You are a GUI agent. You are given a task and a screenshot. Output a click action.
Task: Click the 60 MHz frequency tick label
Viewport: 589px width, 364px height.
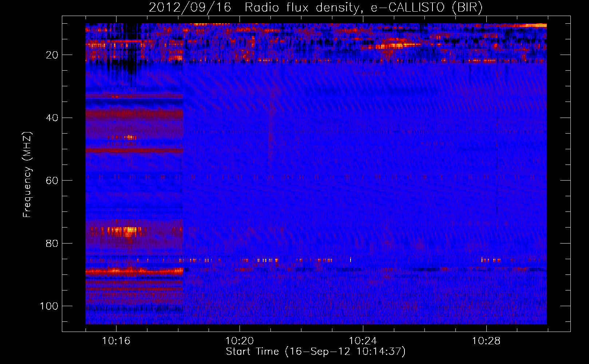pos(52,181)
